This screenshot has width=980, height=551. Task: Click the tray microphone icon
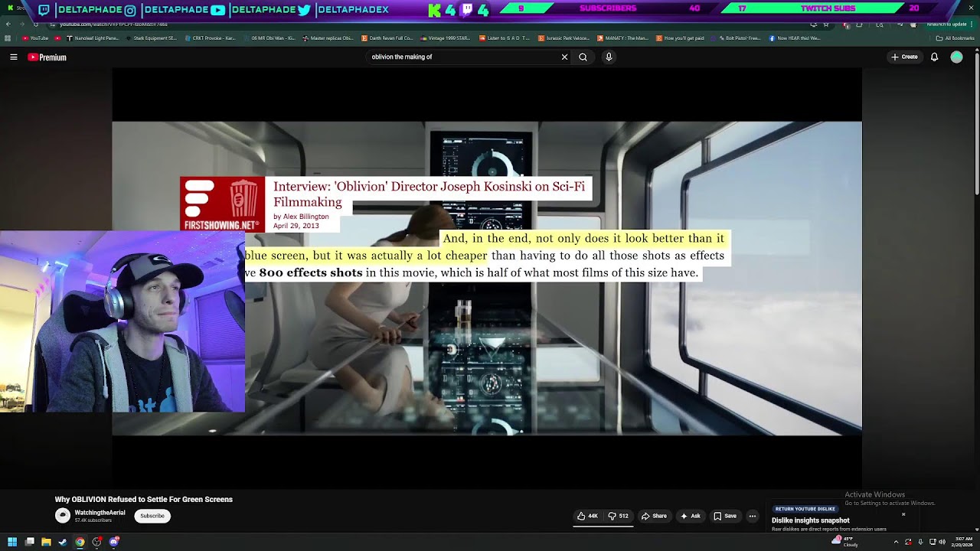pyautogui.click(x=920, y=542)
